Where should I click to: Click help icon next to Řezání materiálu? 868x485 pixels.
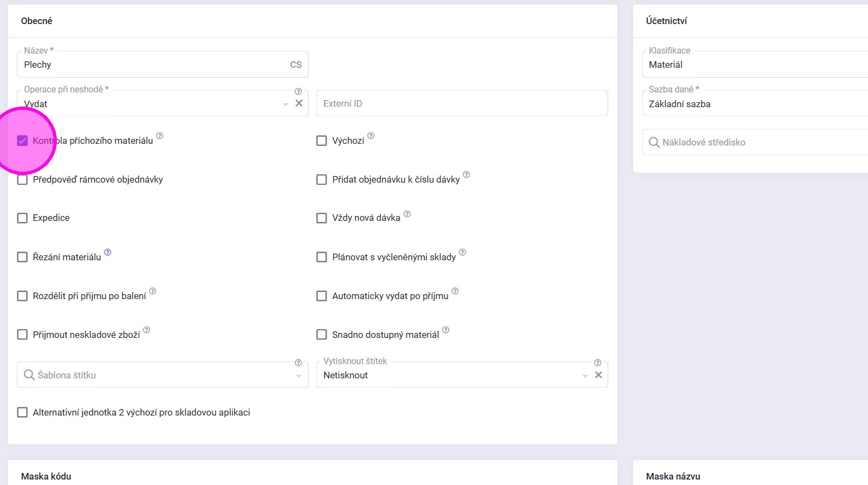point(108,252)
